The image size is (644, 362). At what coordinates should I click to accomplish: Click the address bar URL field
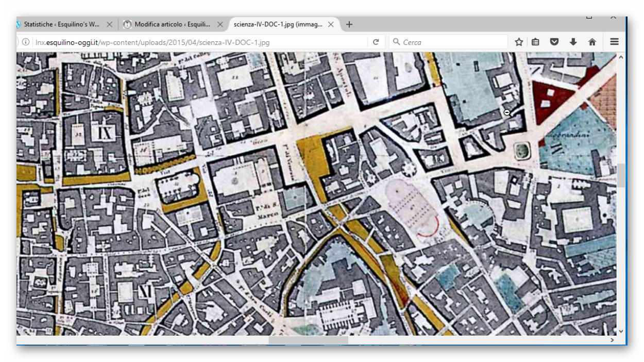point(196,42)
